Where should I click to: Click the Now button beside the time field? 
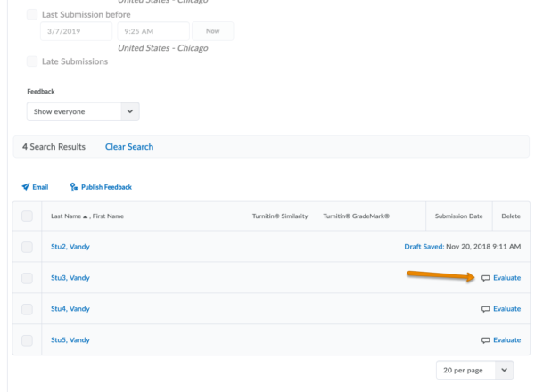(213, 31)
